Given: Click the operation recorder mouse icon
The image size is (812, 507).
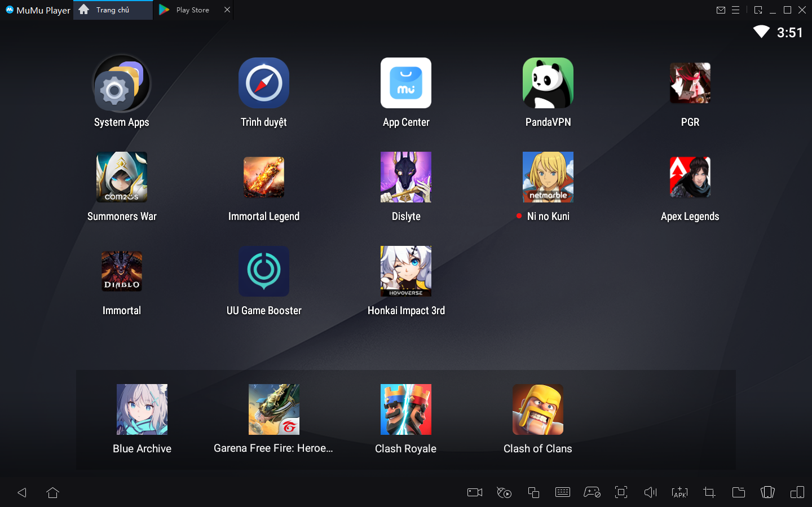Looking at the screenshot, I should [504, 492].
